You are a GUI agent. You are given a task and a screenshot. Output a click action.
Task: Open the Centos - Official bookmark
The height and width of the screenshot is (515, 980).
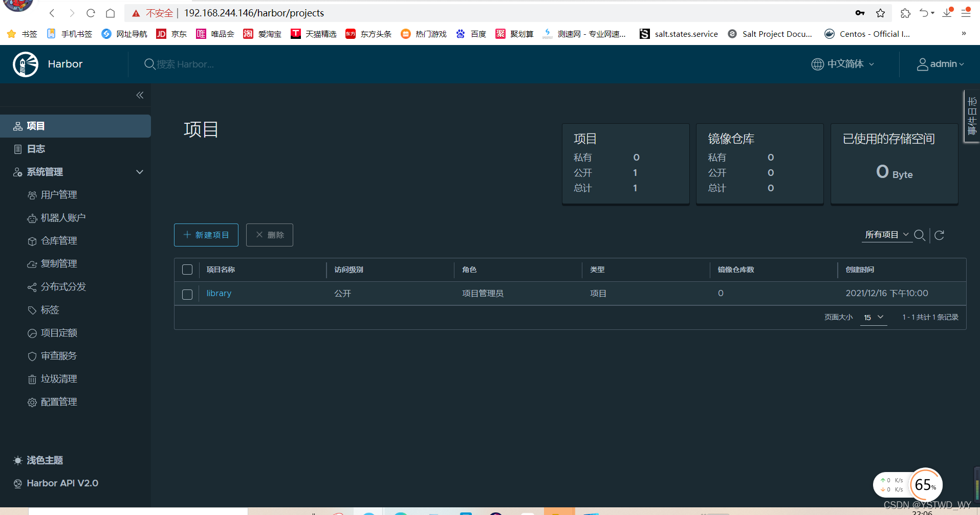point(867,34)
